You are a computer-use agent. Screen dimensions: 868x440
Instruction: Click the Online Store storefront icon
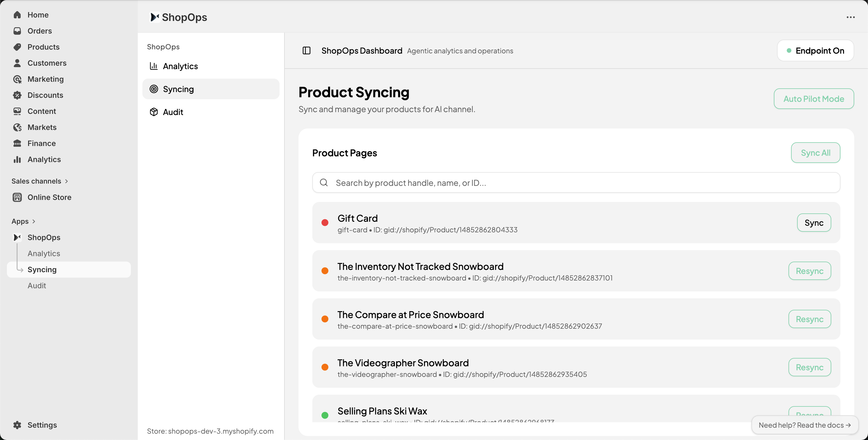17,197
